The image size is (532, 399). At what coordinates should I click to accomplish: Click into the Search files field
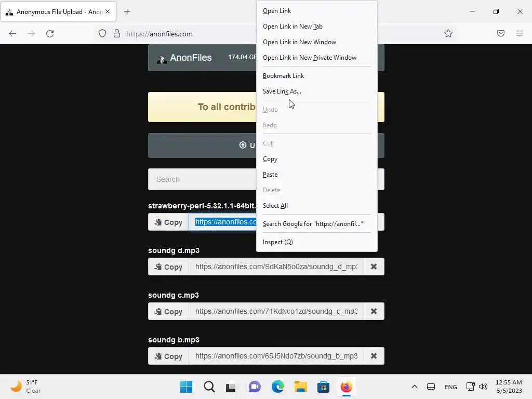[x=202, y=179]
